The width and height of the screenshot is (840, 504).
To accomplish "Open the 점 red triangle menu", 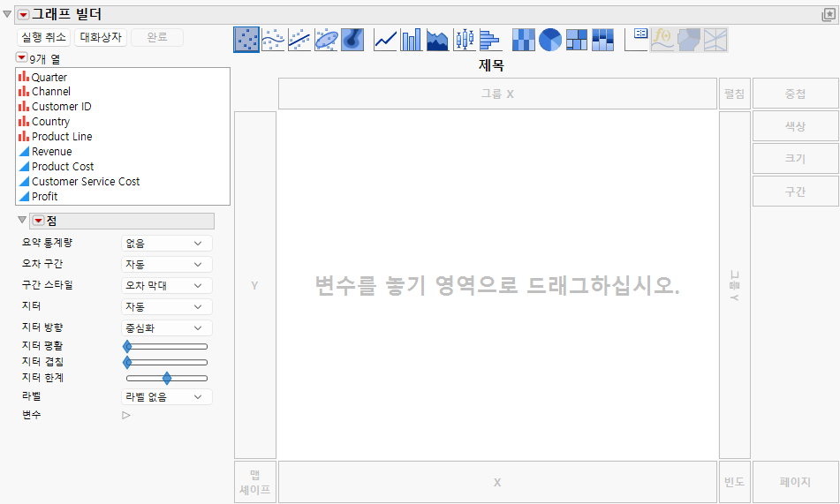I will [38, 221].
